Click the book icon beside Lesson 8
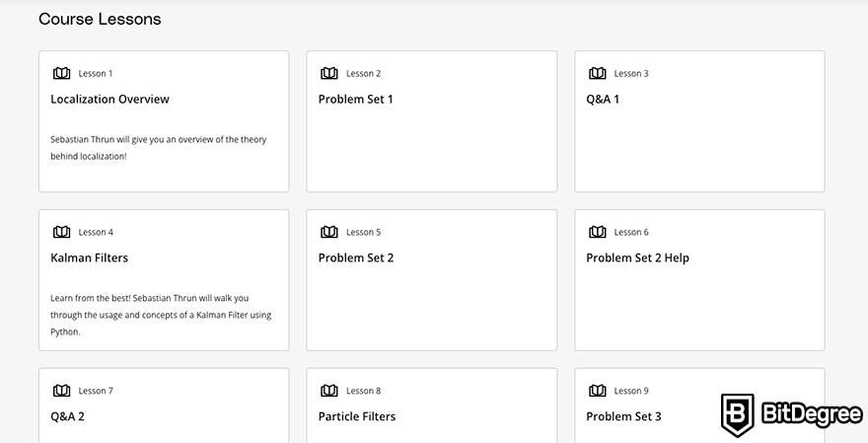 (x=329, y=391)
